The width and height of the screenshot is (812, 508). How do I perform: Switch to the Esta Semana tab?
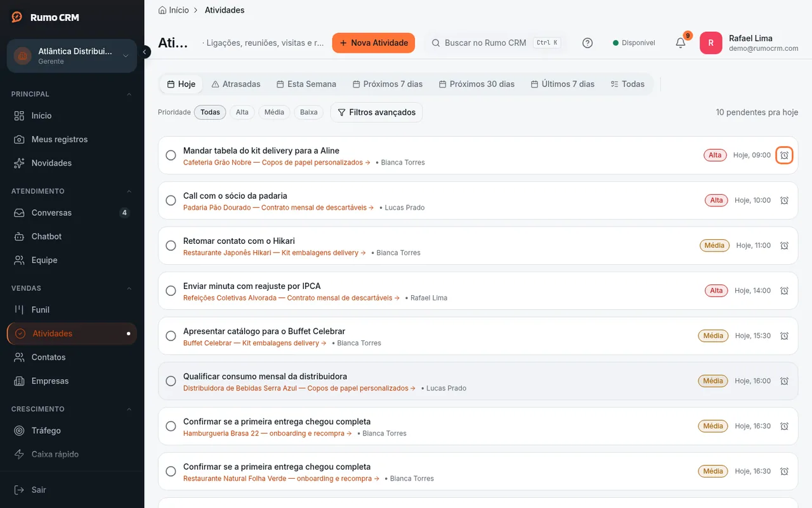tap(306, 84)
